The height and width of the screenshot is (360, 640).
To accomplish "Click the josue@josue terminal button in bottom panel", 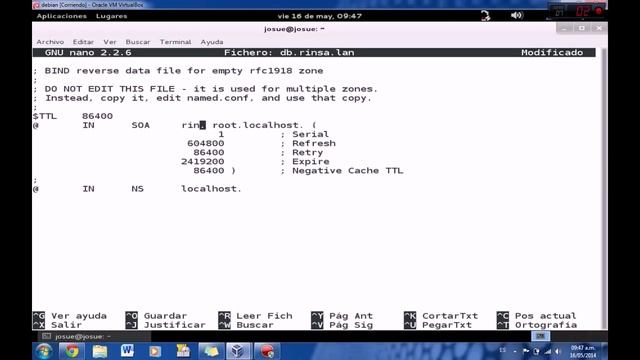I will click(x=94, y=336).
